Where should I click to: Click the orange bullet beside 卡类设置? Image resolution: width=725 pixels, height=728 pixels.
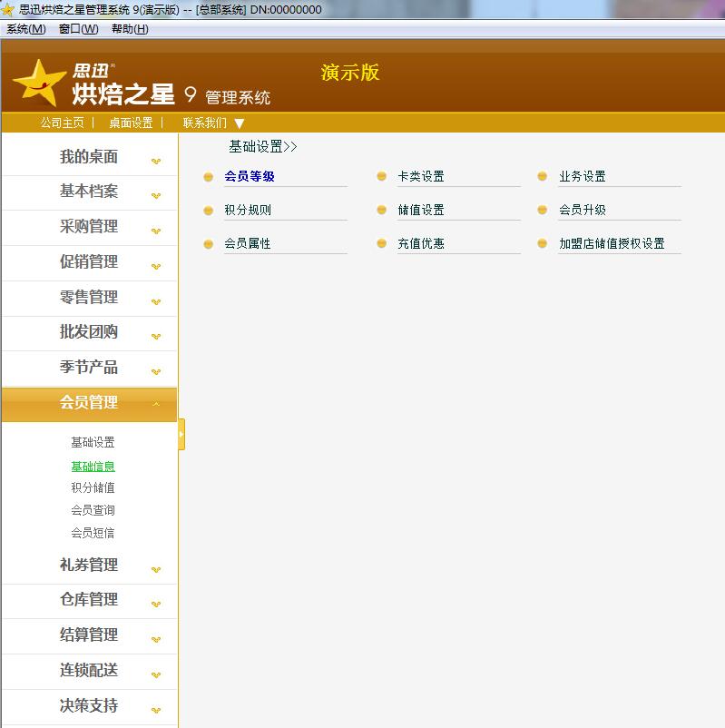[381, 176]
